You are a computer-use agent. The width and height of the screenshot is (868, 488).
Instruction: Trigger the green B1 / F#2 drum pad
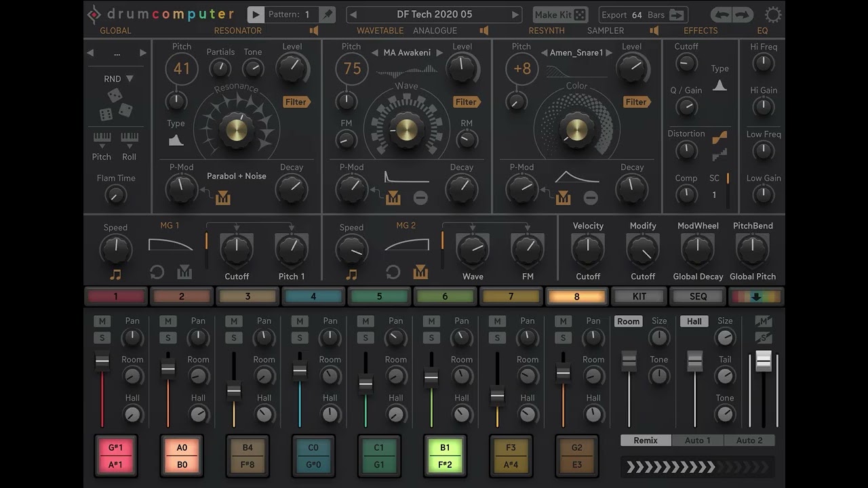tap(445, 456)
